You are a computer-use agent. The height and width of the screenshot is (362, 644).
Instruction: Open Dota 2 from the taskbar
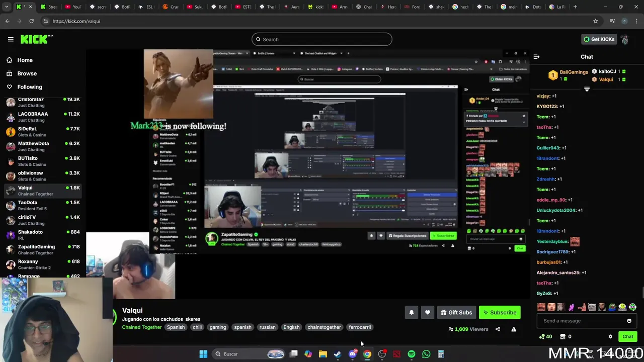(397, 354)
